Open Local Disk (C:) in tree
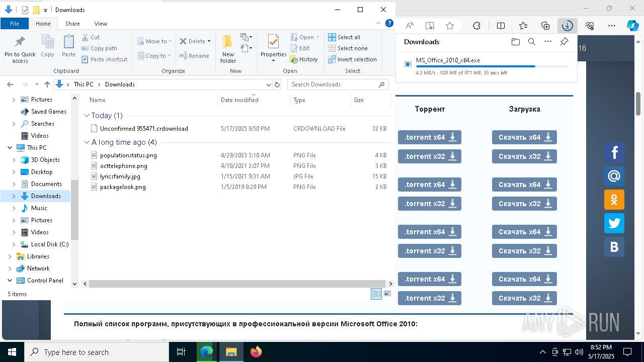Viewport: 644px width, 362px height. (x=50, y=244)
